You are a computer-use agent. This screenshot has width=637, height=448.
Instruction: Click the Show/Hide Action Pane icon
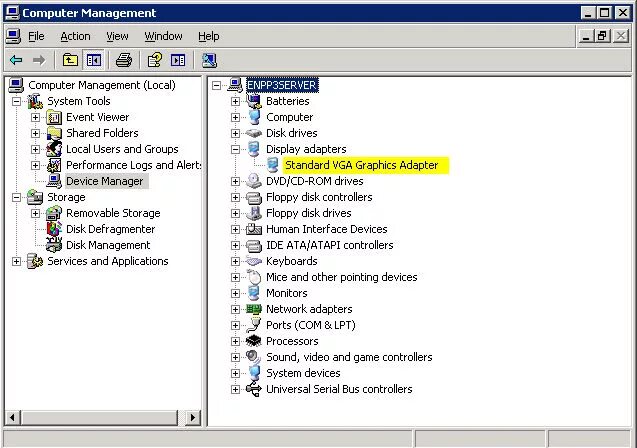click(x=178, y=61)
